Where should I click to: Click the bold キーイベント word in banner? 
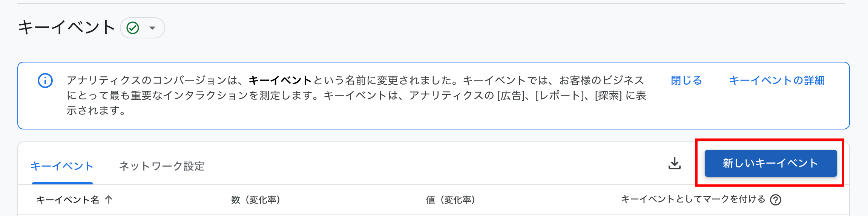280,80
